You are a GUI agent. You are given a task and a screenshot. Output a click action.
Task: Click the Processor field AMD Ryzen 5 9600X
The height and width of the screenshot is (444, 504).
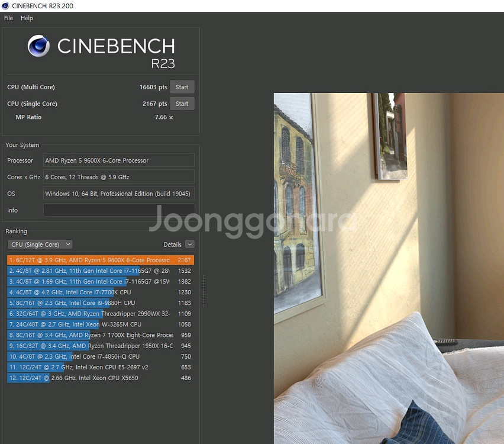click(x=119, y=160)
